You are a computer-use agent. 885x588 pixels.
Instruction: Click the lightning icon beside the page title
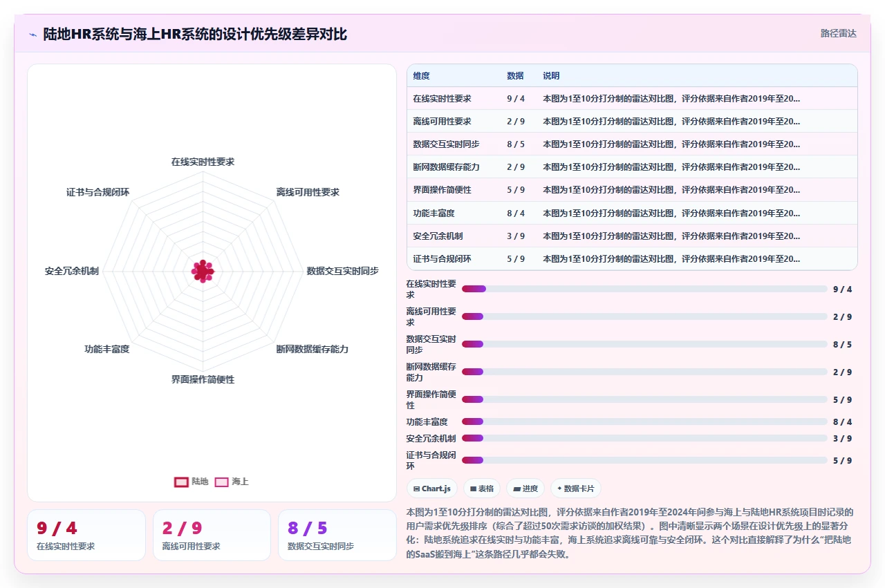click(33, 35)
